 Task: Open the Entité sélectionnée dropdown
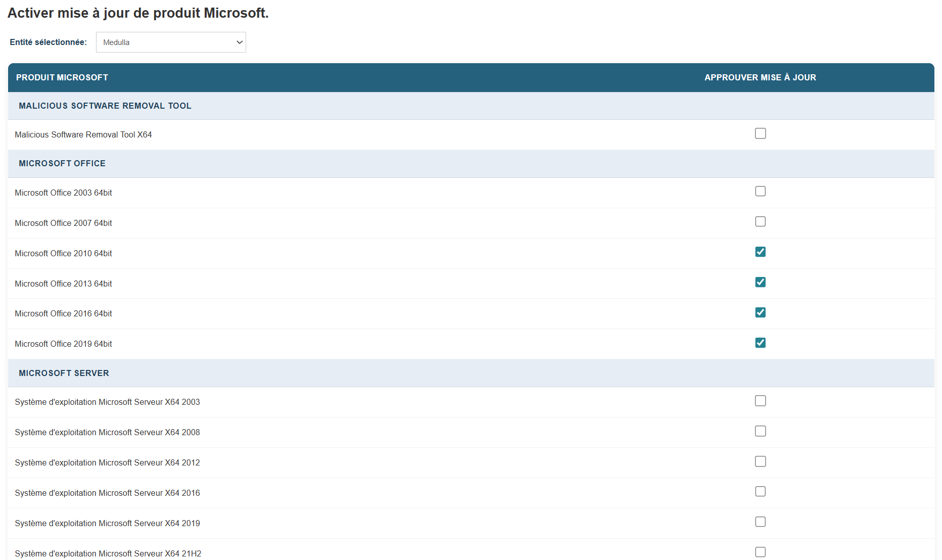171,42
